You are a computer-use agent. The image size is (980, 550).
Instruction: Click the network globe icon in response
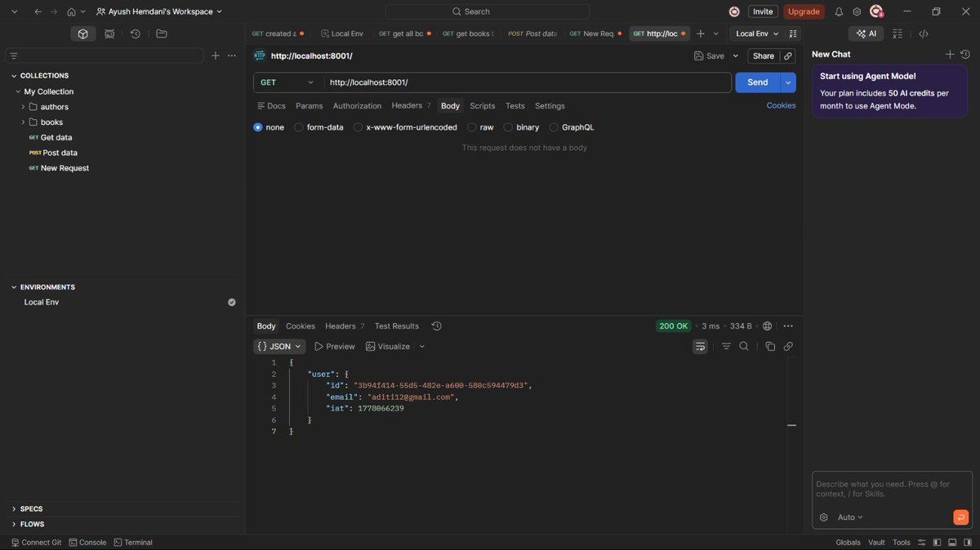(767, 326)
